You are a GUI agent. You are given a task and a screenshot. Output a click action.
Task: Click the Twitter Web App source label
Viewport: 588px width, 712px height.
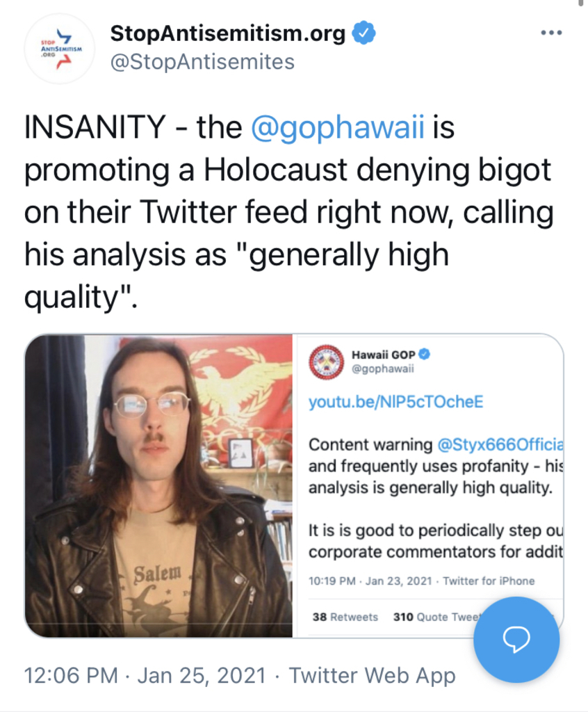click(373, 675)
